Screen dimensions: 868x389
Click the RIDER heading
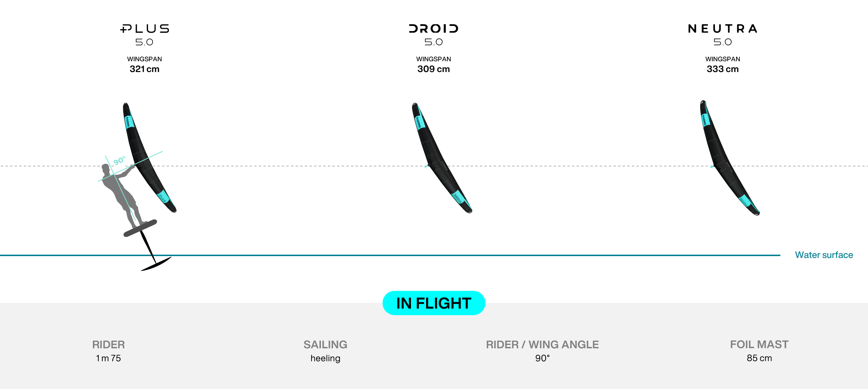[x=108, y=345]
